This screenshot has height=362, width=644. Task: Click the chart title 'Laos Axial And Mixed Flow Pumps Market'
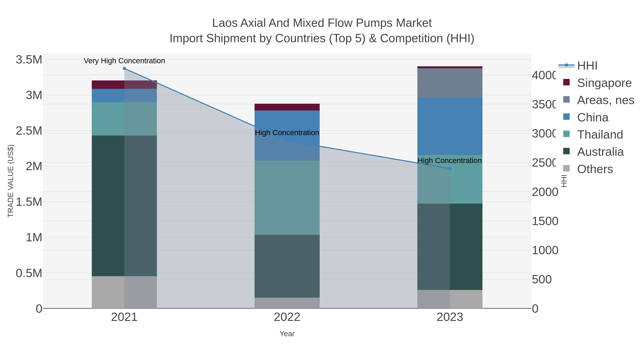point(322,23)
